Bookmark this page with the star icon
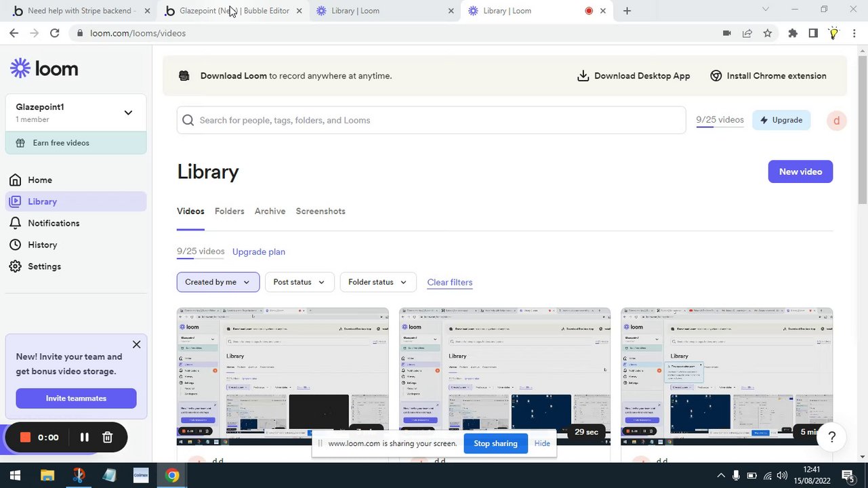Screen dimensions: 868x488 click(767, 33)
